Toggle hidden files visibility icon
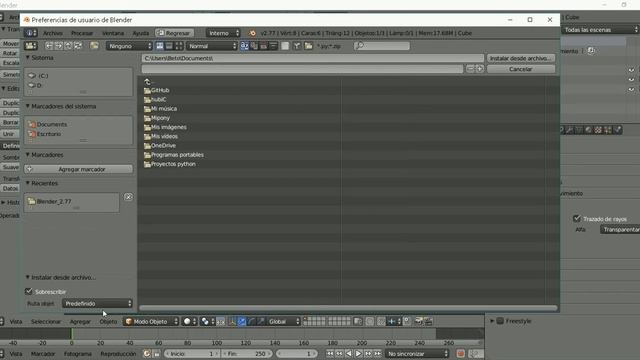This screenshot has width=640, height=360. [x=285, y=46]
